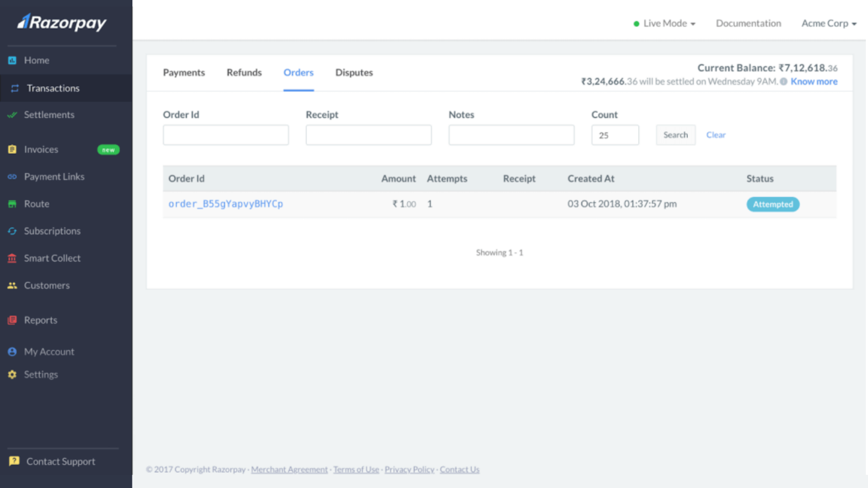
Task: Click the Razorpay logo
Action: pos(62,22)
